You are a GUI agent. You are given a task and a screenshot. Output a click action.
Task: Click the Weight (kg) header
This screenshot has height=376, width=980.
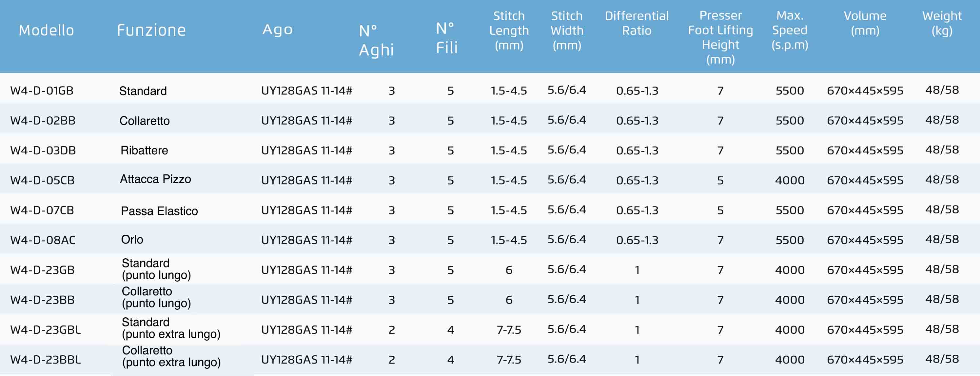coord(942,23)
